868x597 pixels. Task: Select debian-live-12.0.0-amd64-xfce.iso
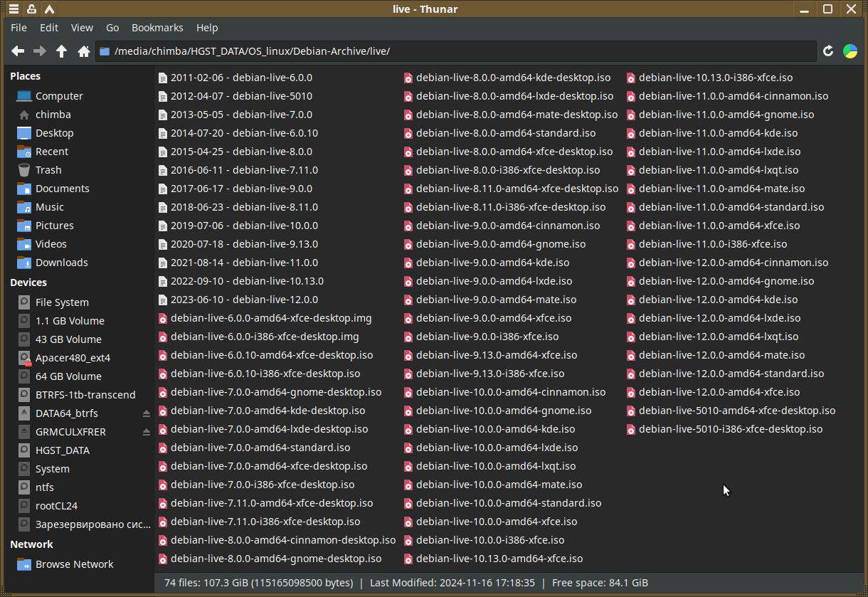point(713,392)
